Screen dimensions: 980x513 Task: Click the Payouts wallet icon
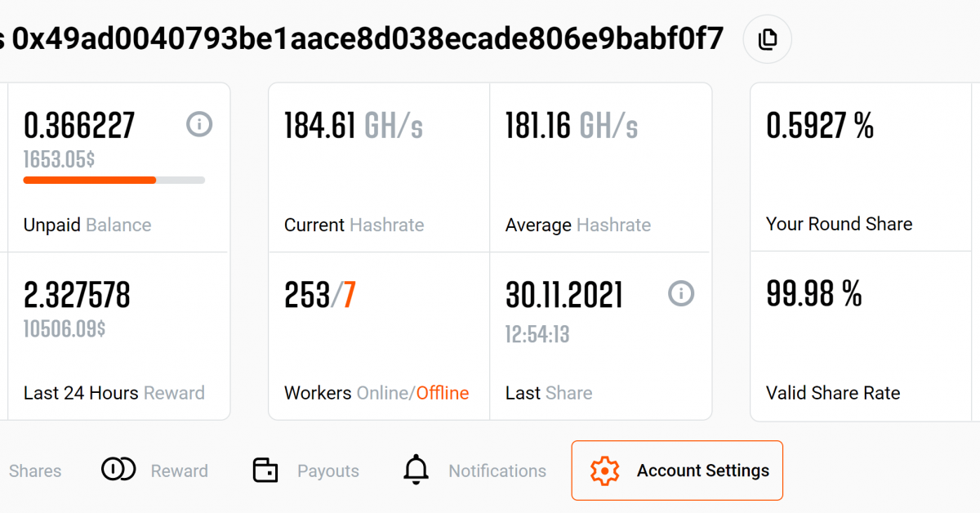[264, 471]
